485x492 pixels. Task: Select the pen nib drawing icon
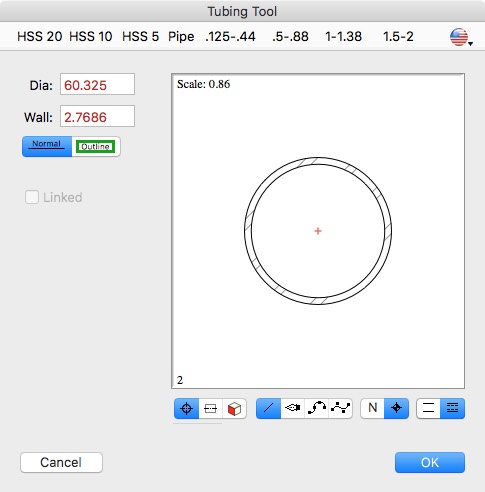292,408
